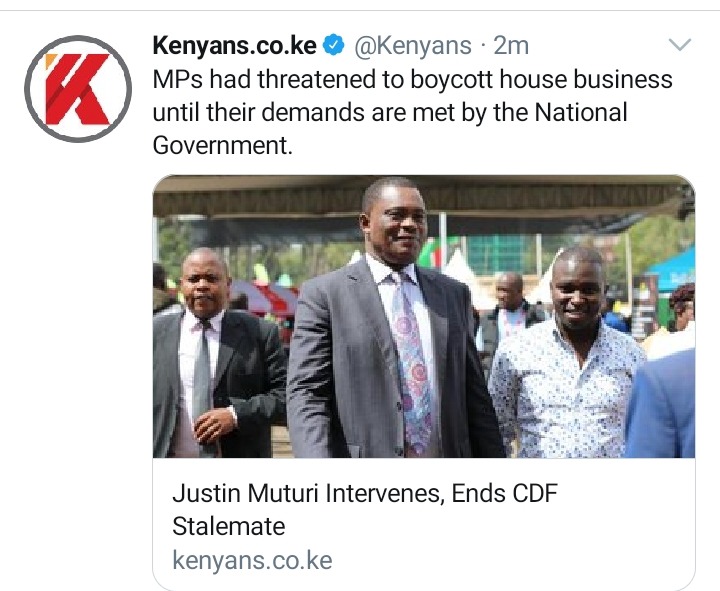The height and width of the screenshot is (591, 720).
Task: Visit the @Kenyans handle
Action: [412, 45]
